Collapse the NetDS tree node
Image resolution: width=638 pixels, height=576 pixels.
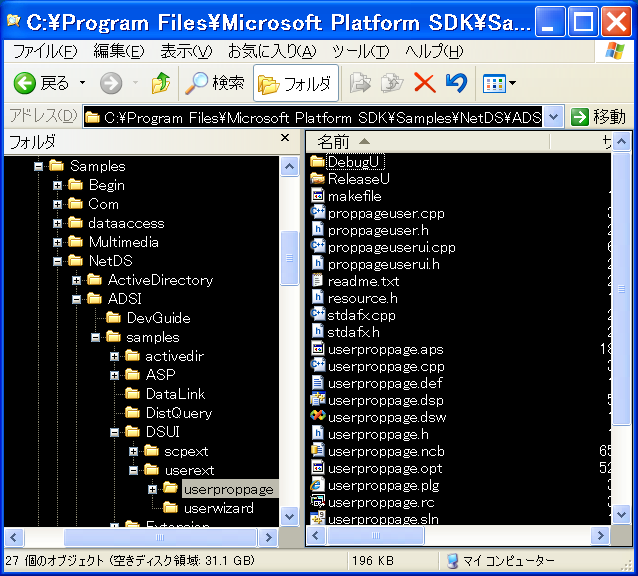[57, 261]
